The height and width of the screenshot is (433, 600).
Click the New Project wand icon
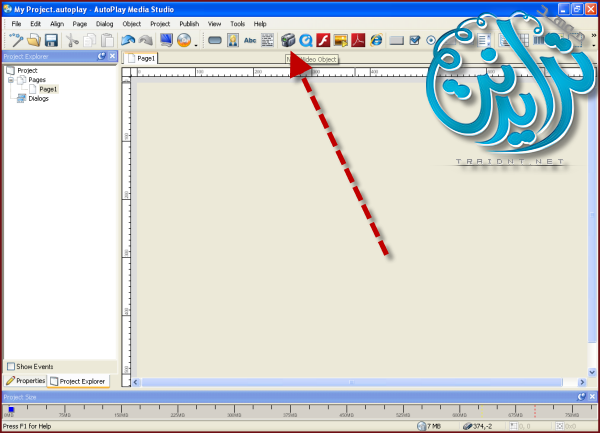(16, 40)
